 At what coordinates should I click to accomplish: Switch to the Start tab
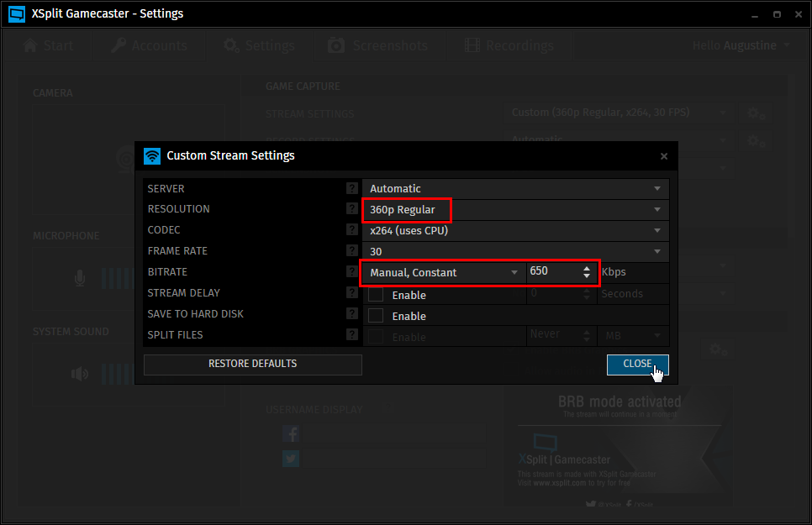click(x=48, y=45)
